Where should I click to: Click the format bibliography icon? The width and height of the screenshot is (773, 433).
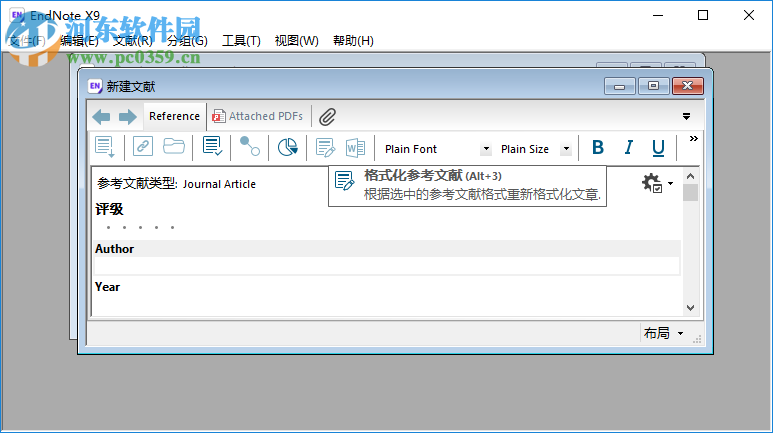325,147
